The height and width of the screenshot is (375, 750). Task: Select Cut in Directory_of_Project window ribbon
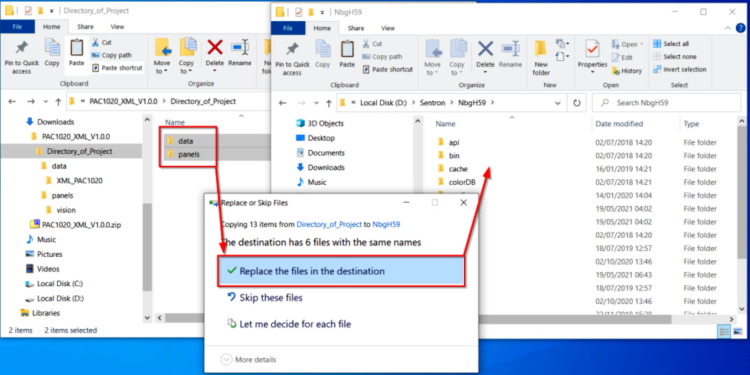[x=101, y=42]
